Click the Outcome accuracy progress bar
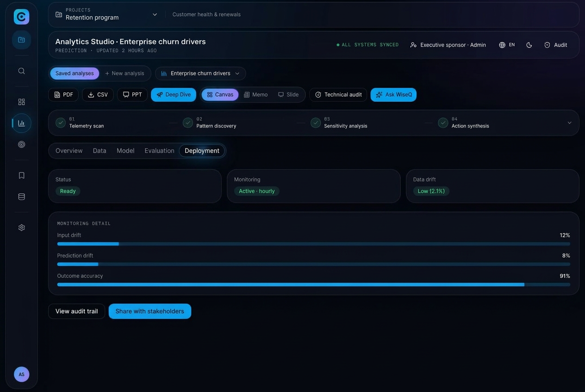This screenshot has height=392, width=585. coord(314,284)
